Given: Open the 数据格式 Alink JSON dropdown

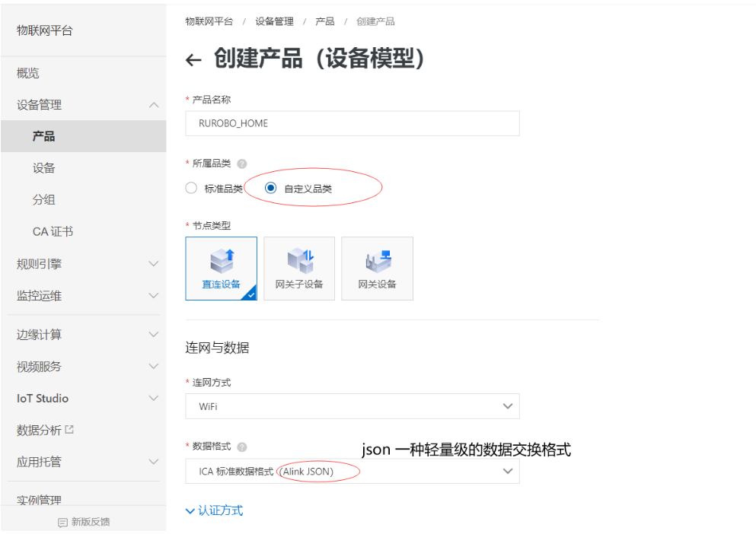Looking at the screenshot, I should [x=352, y=472].
